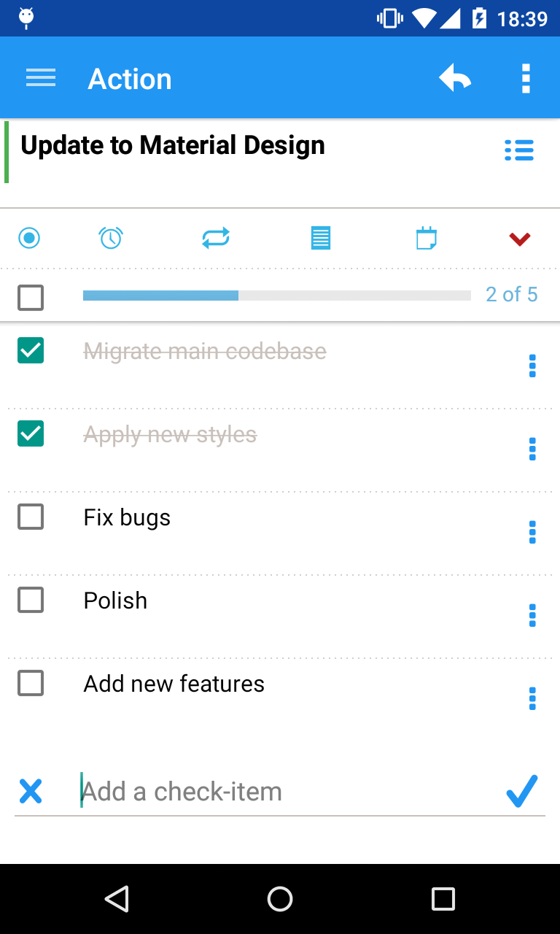Open the hamburger navigation menu
This screenshot has width=560, height=934.
point(41,78)
